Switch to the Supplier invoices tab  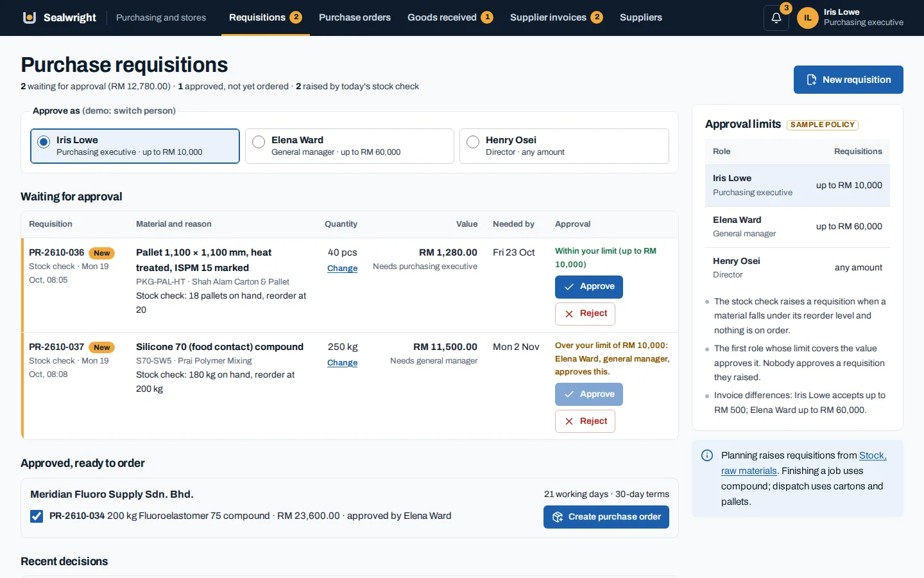point(556,17)
